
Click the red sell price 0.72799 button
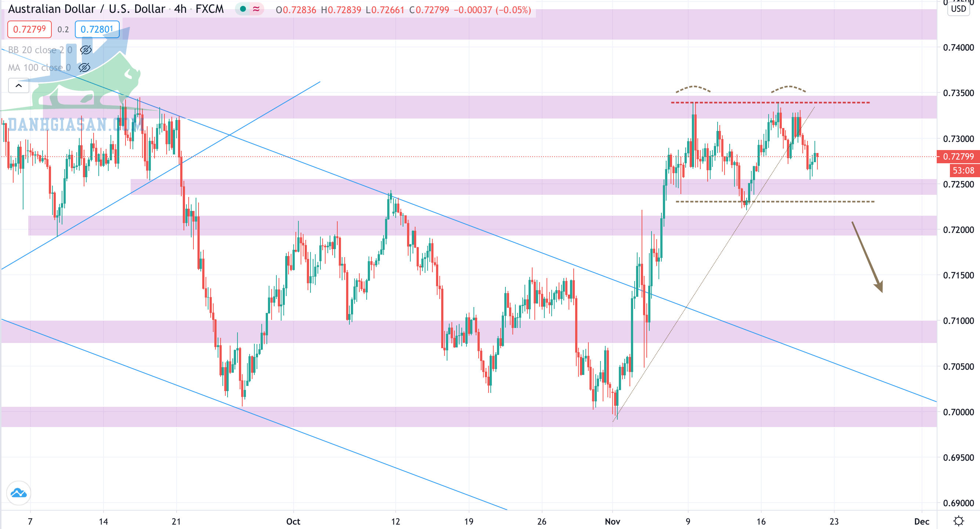point(29,29)
